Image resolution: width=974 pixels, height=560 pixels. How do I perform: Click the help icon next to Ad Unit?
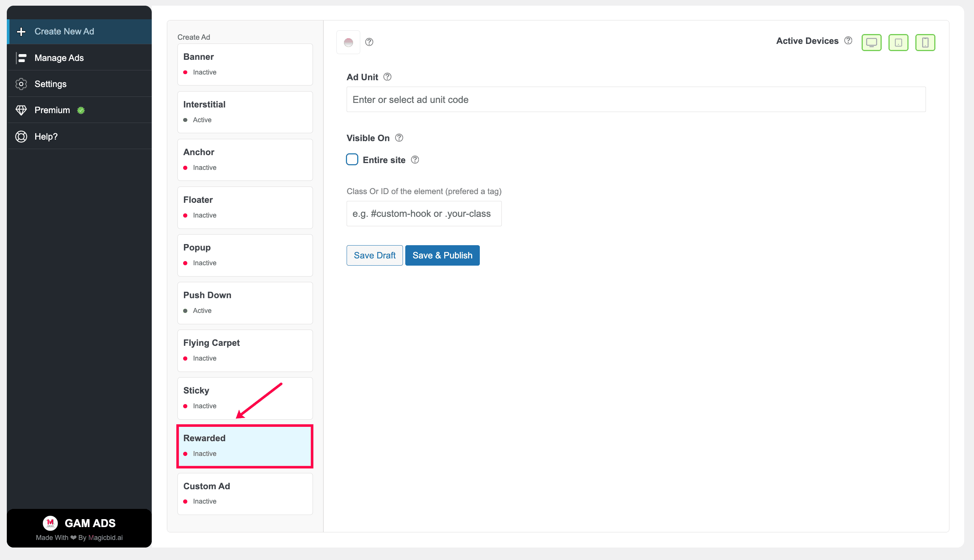pyautogui.click(x=387, y=77)
